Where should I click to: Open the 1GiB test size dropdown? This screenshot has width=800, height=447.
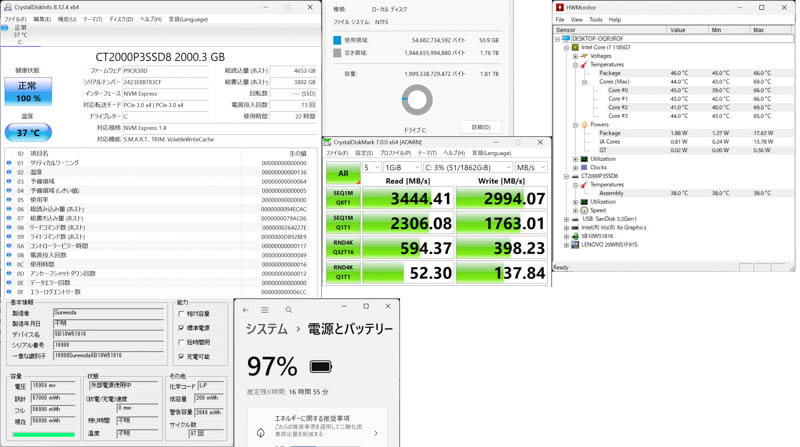(402, 168)
